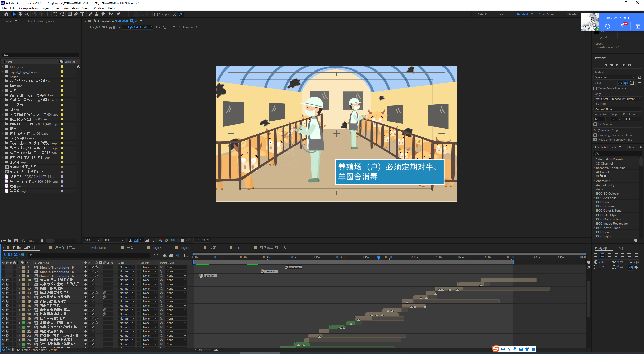Enable the Full Screen checkbox
Image resolution: width=644 pixels, height=354 pixels.
tap(595, 124)
